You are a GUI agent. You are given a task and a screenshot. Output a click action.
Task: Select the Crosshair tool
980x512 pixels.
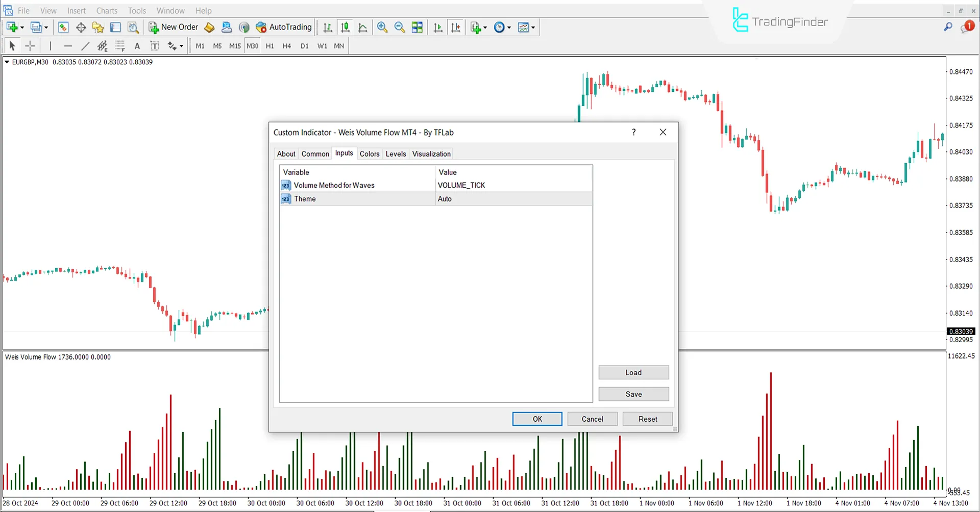[30, 46]
